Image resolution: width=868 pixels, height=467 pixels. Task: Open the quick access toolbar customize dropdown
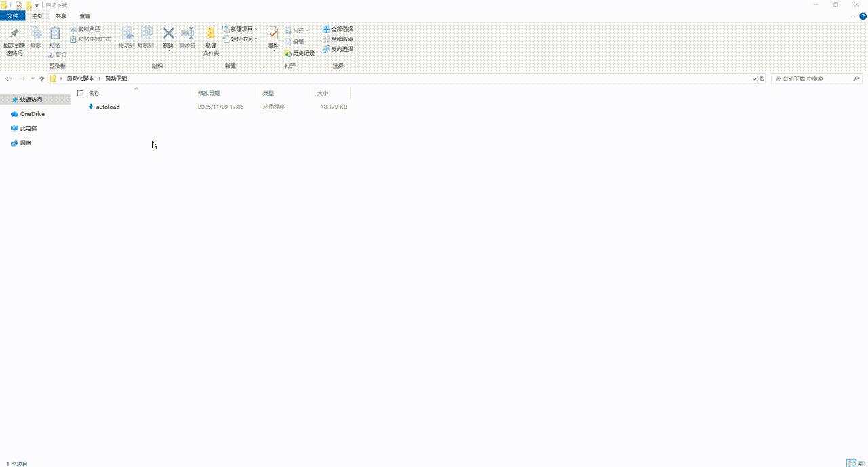(x=37, y=5)
